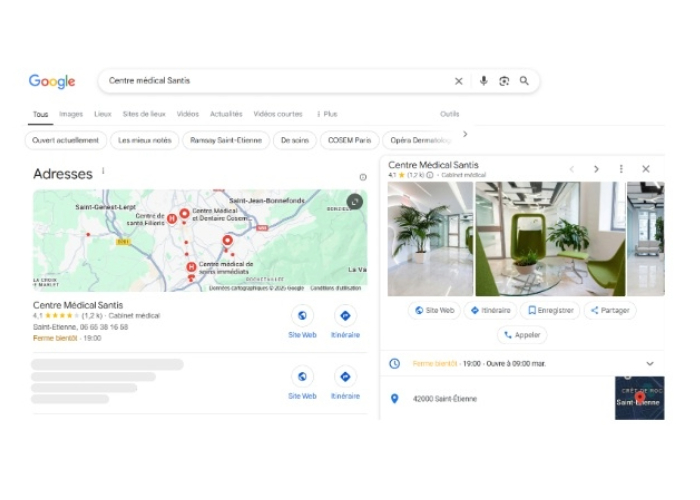Screen dimensions: 700x500
Task: Click the Centre Médical et Dentaire Cosem map pin
Action: pos(184,214)
